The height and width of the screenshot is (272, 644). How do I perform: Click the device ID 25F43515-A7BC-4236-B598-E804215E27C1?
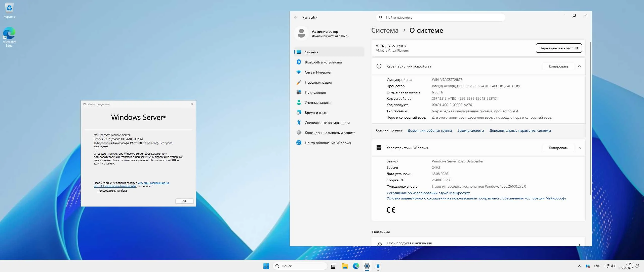[465, 98]
